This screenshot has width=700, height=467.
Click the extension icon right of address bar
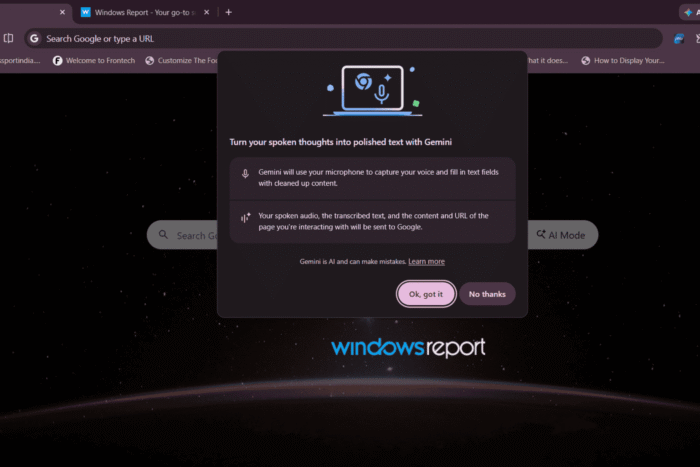[679, 39]
